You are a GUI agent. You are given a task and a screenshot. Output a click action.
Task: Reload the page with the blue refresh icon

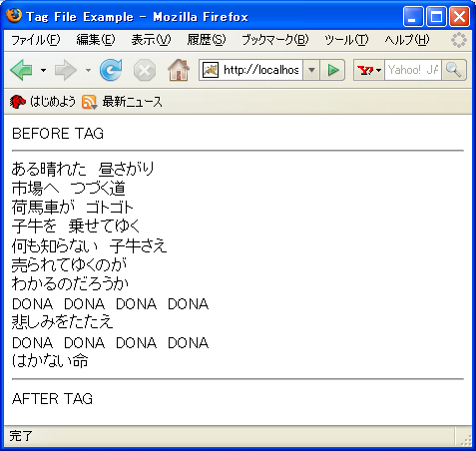coord(111,70)
